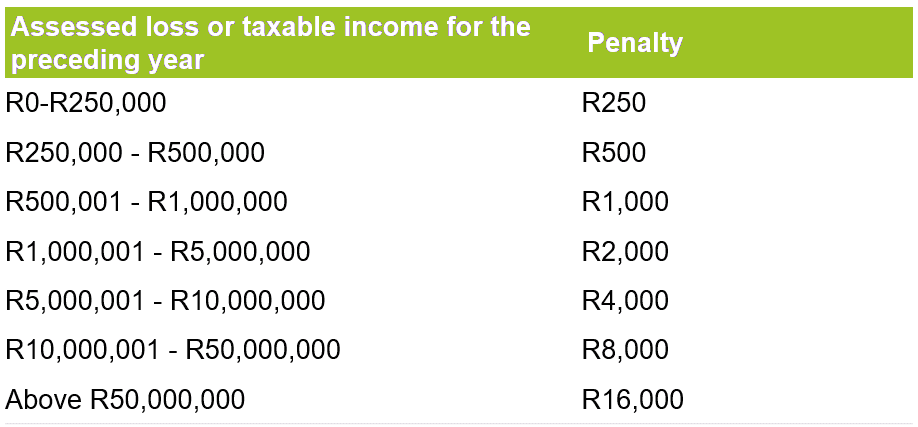Select the R1,000 penalty amount

(x=625, y=201)
